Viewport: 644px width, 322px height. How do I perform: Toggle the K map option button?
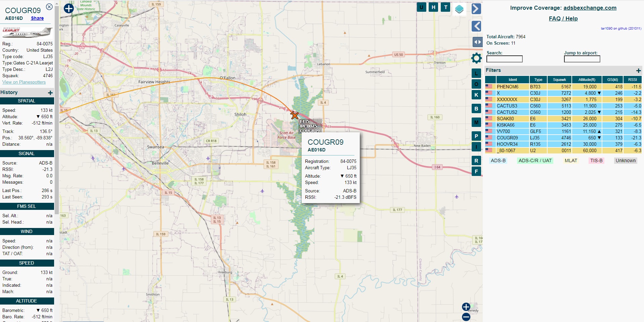[x=476, y=95]
